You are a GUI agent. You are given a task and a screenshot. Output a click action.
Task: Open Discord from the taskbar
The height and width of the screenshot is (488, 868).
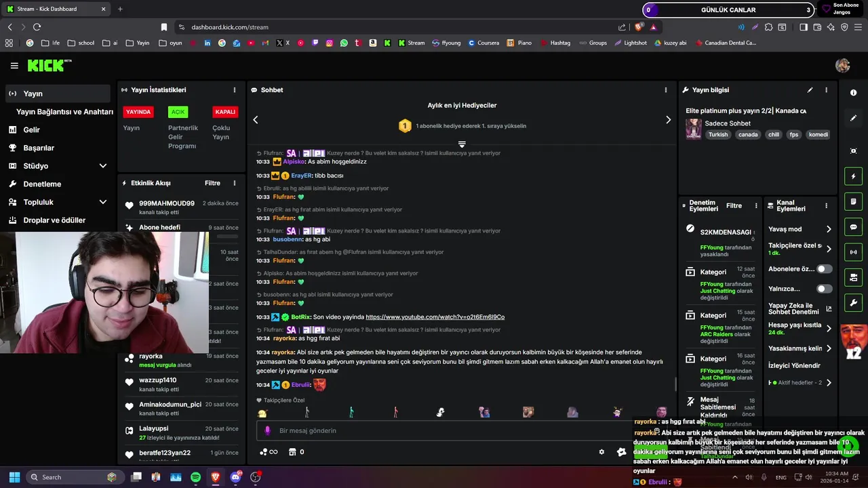tap(236, 477)
